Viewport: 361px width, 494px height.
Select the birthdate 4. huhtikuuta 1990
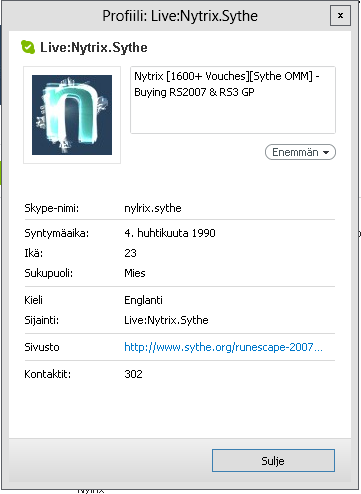click(170, 233)
